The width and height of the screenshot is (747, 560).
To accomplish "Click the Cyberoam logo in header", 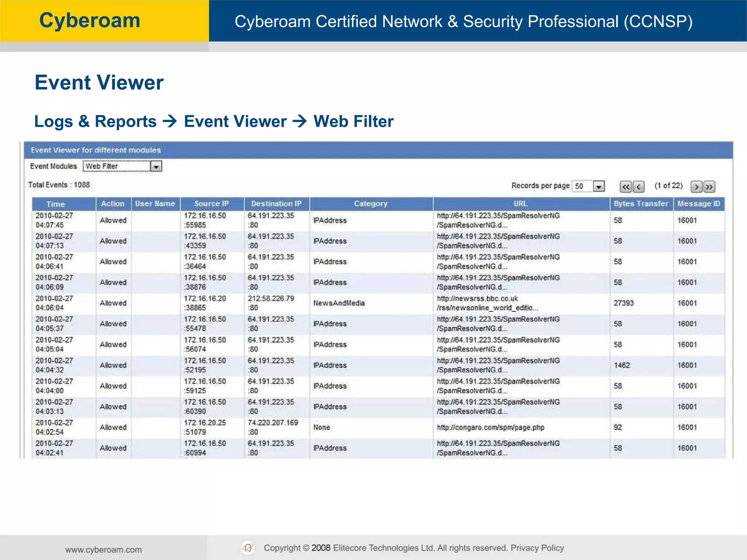I will tap(90, 20).
